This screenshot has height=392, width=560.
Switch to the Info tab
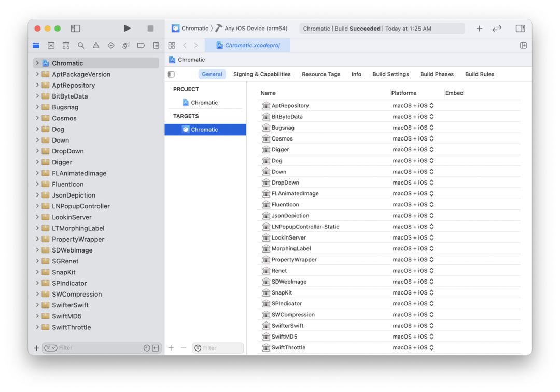356,74
